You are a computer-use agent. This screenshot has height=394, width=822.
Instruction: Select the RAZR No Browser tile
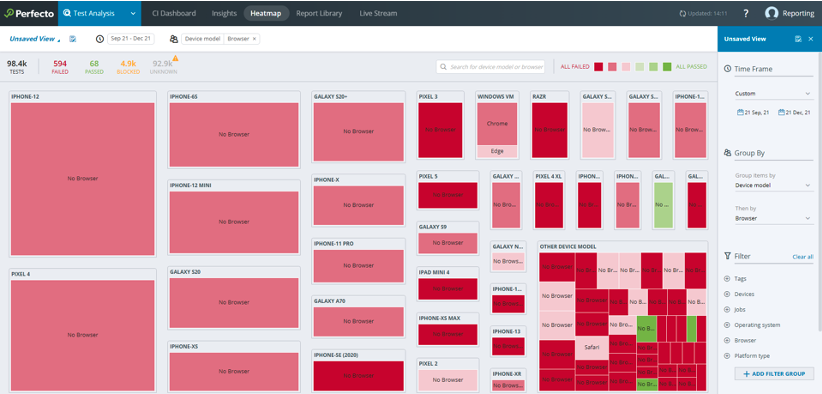549,130
